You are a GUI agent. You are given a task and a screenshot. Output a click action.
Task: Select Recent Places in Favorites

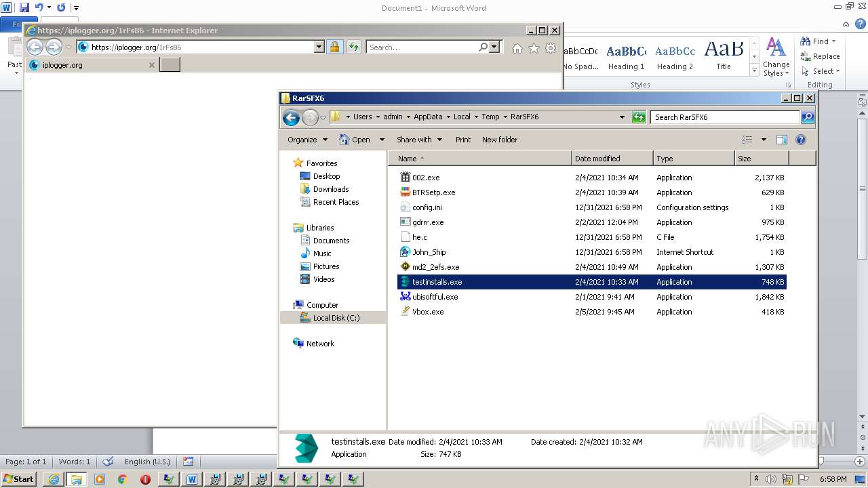click(x=336, y=202)
